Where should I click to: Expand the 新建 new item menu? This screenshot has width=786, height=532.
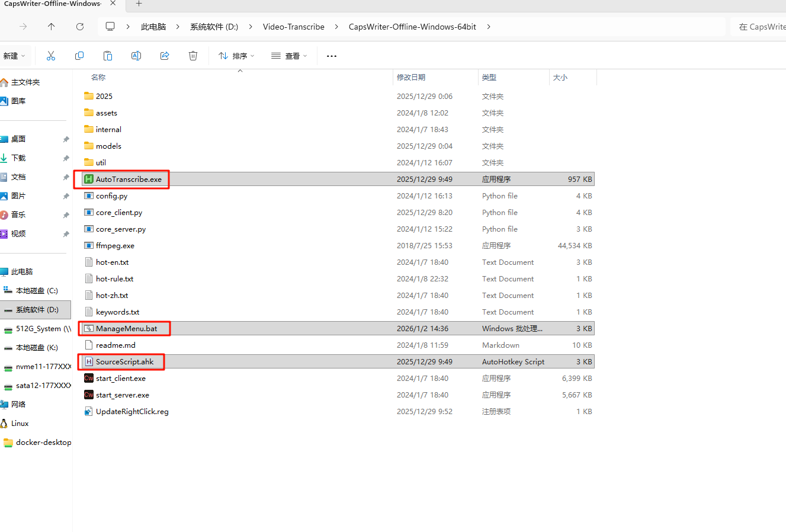point(14,56)
